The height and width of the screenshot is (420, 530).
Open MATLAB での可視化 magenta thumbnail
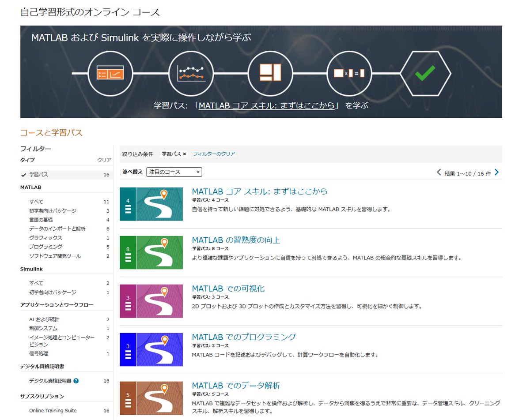coord(151,301)
